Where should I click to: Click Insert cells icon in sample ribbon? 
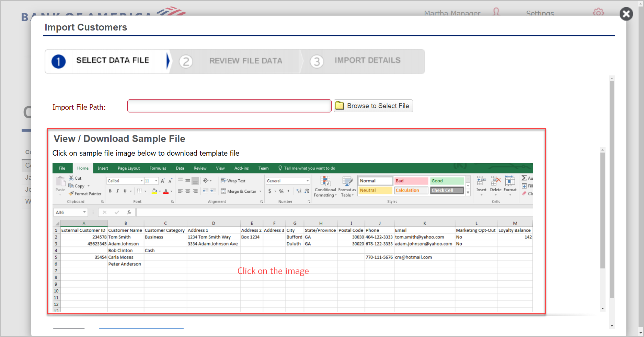pyautogui.click(x=481, y=185)
